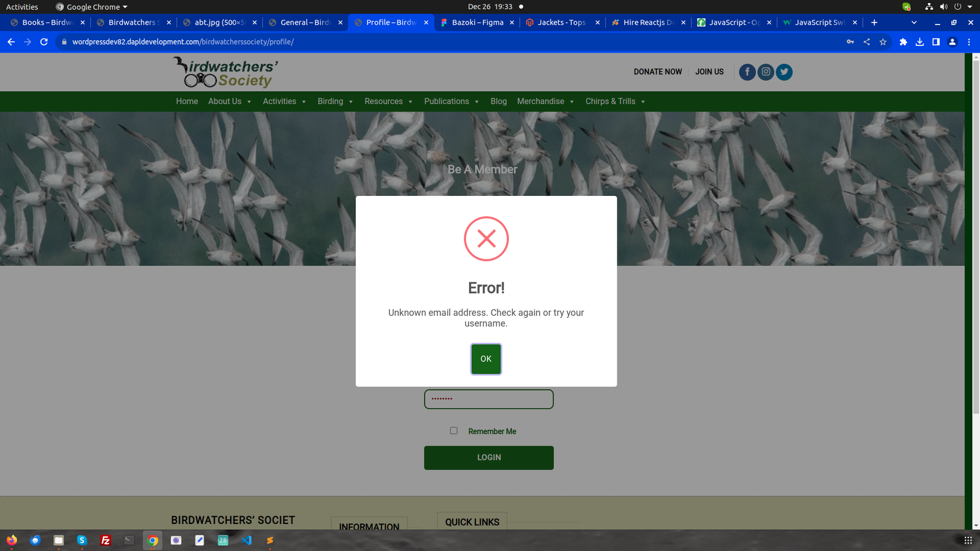Image resolution: width=980 pixels, height=551 pixels.
Task: Launch Visual Studio Code from taskbar
Action: pos(246,540)
